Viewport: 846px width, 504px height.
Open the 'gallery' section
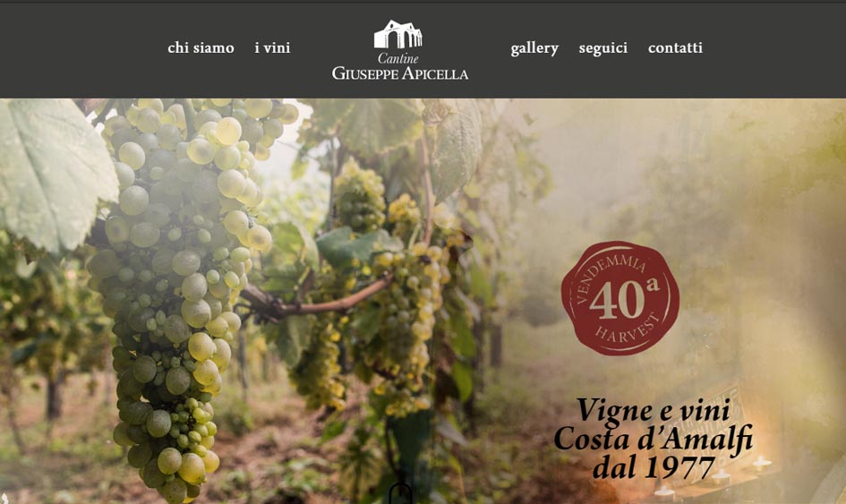tap(534, 48)
